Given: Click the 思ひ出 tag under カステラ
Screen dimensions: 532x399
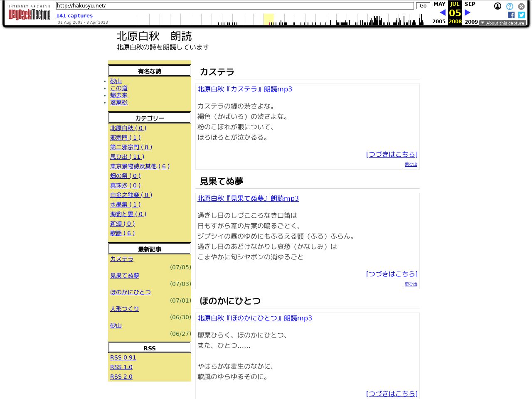Looking at the screenshot, I should pyautogui.click(x=411, y=164).
